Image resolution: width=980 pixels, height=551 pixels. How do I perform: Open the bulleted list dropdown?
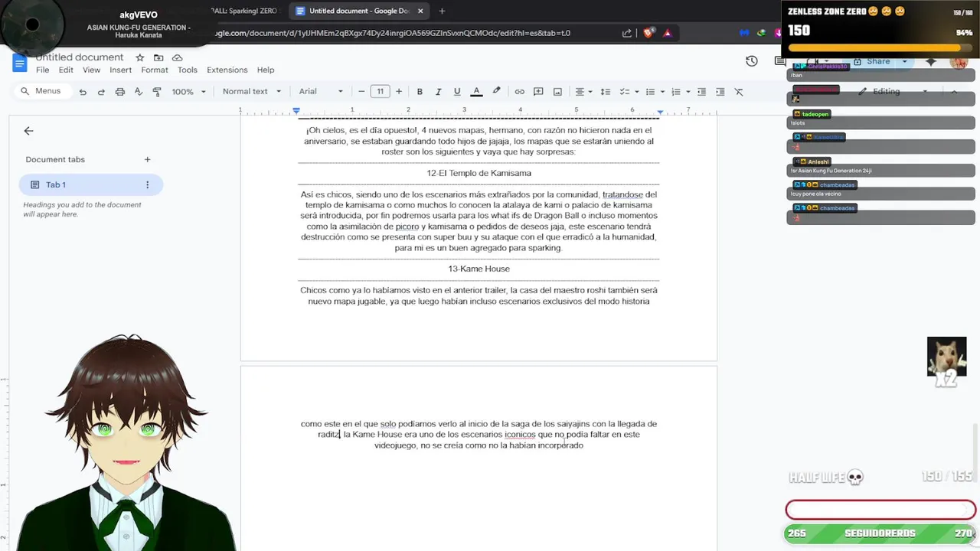click(655, 92)
